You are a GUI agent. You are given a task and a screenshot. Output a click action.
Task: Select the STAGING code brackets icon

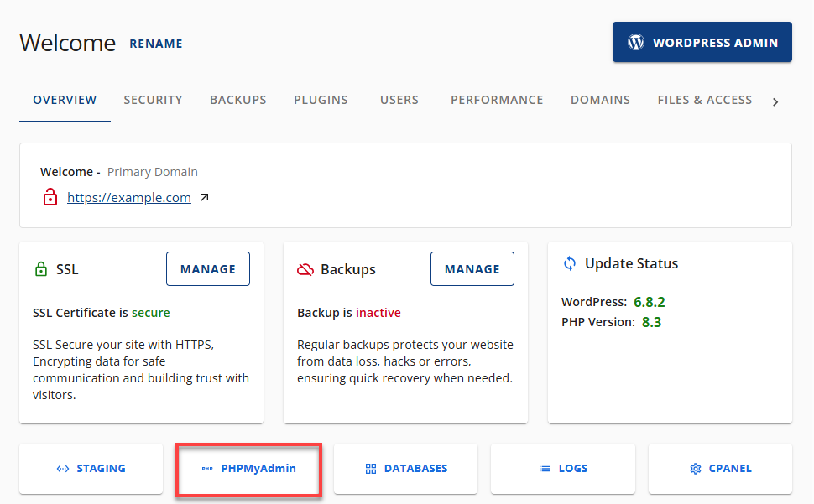[x=63, y=469]
